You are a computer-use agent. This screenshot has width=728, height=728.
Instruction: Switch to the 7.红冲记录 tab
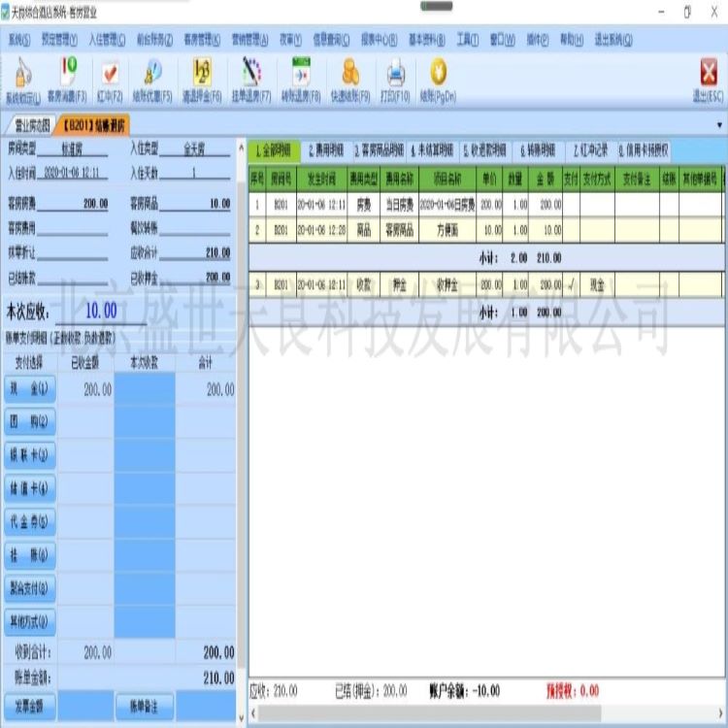pos(590,149)
